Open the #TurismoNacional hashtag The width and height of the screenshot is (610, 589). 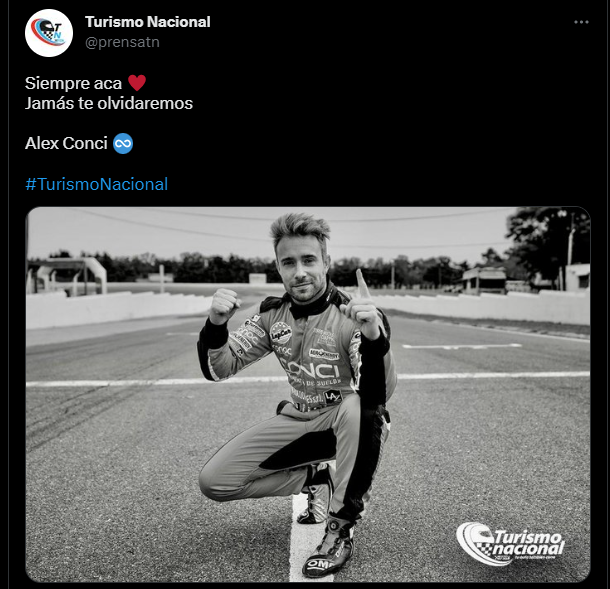[x=96, y=184]
